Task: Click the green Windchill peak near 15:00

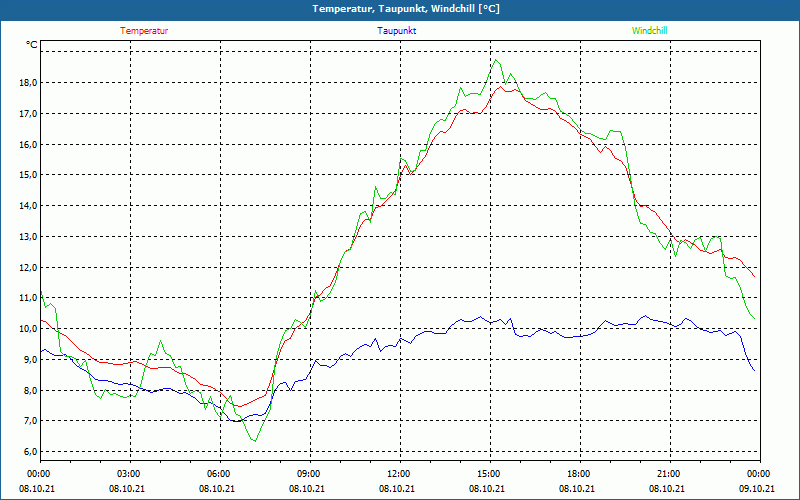Action: pyautogui.click(x=495, y=60)
